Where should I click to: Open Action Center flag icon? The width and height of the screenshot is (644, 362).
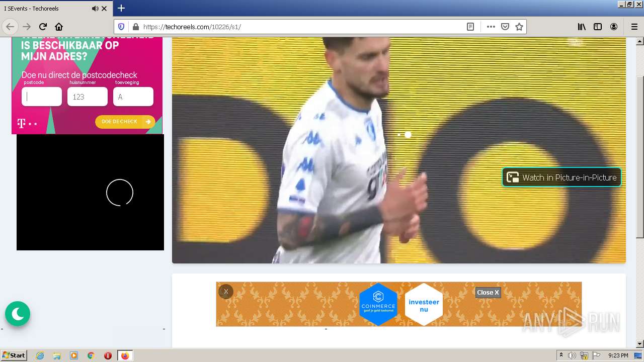(596, 355)
